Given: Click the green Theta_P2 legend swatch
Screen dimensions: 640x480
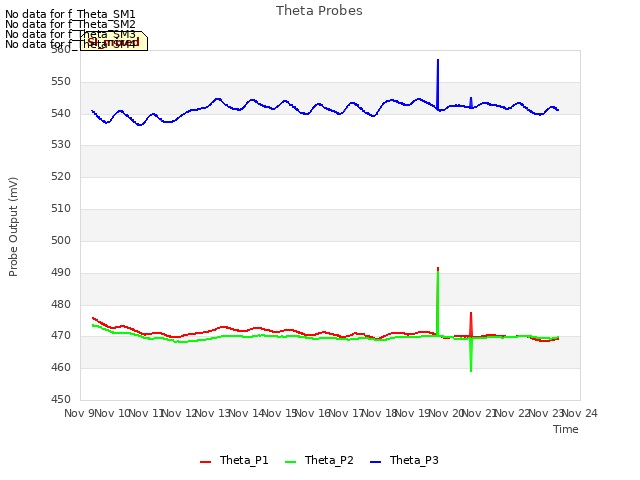Looking at the screenshot, I should [x=291, y=462].
